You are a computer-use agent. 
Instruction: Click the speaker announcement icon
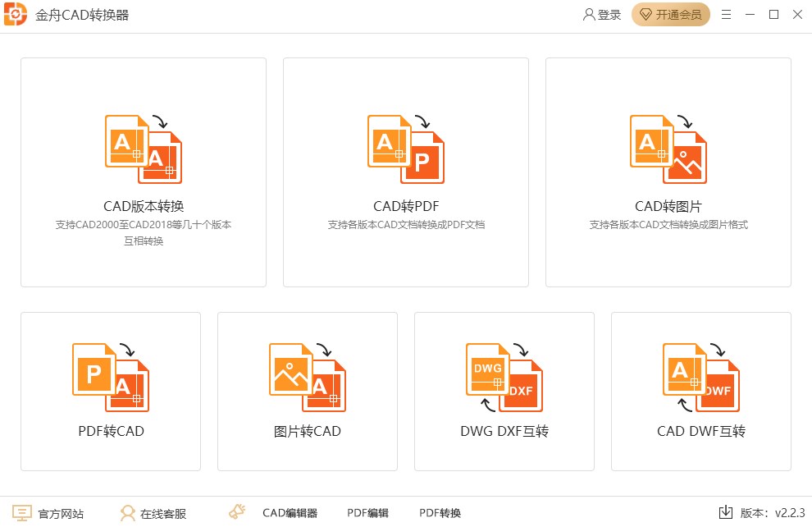coord(237,512)
